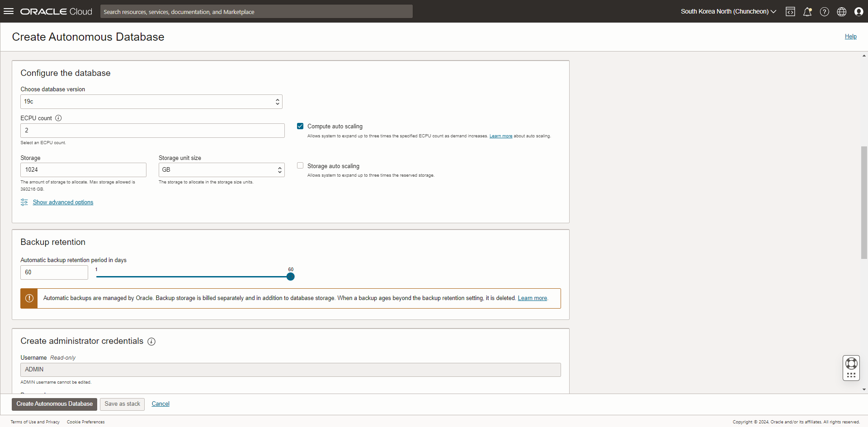Click the ECPU count input field

pos(152,131)
